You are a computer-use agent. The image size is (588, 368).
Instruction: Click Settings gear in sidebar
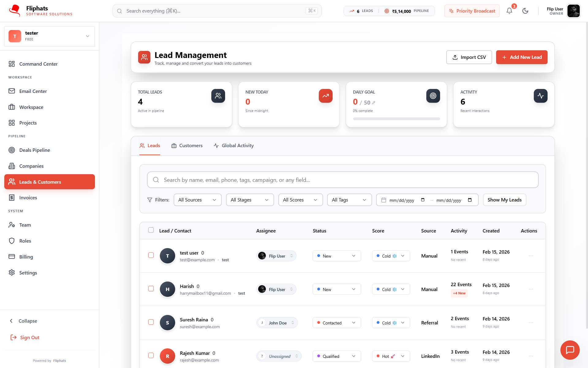[x=28, y=273]
